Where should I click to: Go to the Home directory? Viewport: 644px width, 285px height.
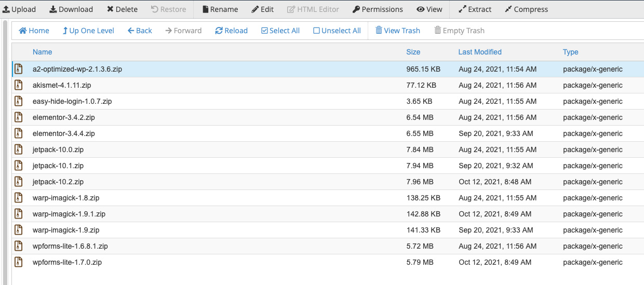(x=34, y=31)
